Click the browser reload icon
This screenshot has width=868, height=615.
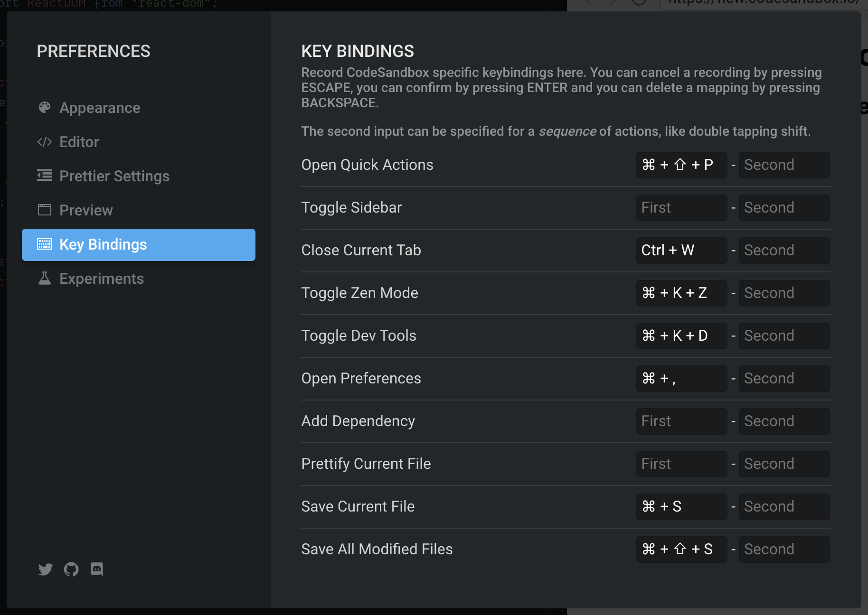tap(639, 3)
